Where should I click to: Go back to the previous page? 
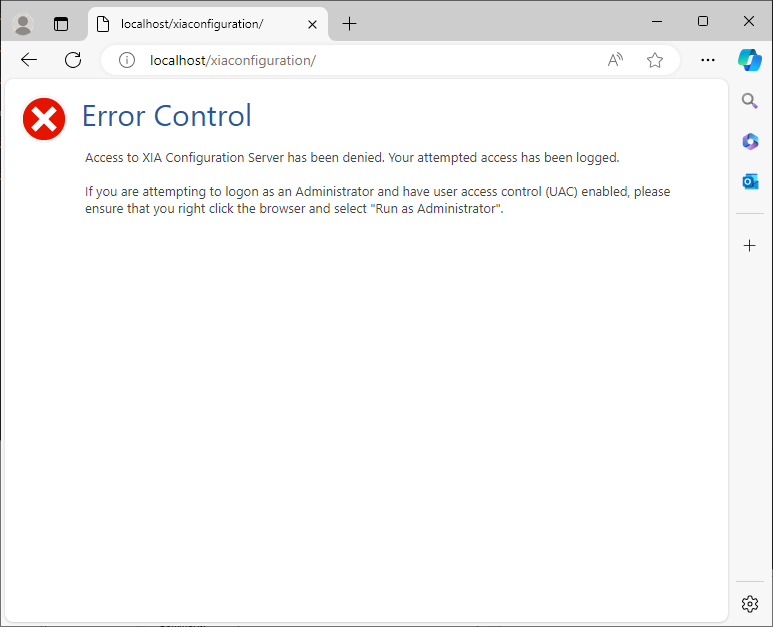point(29,60)
